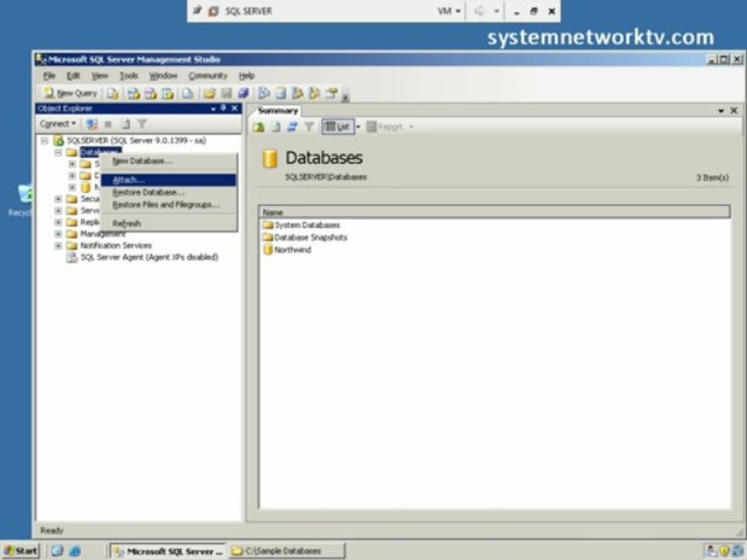This screenshot has width=747, height=560.
Task: Click the Stop icon in Object Explorer
Action: click(108, 124)
